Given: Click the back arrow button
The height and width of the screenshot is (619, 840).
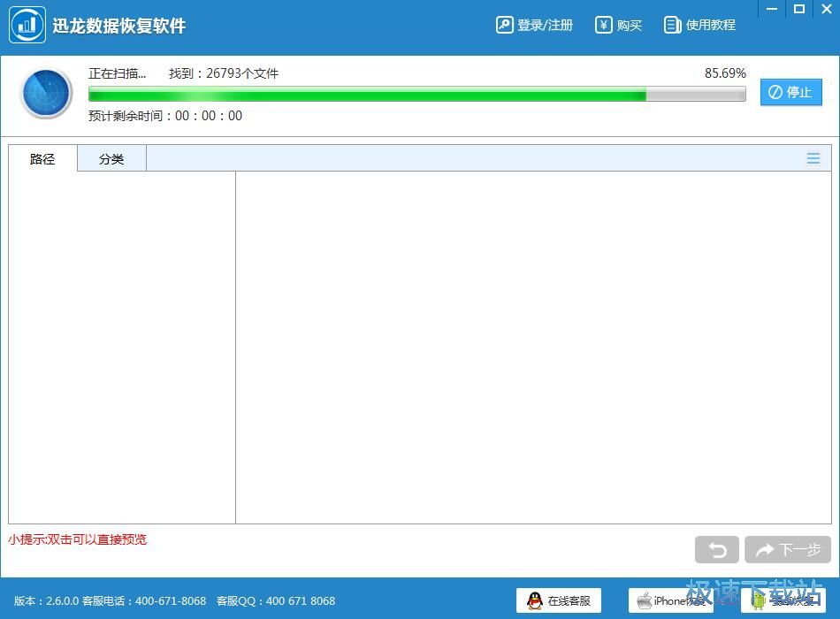Looking at the screenshot, I should pos(717,549).
